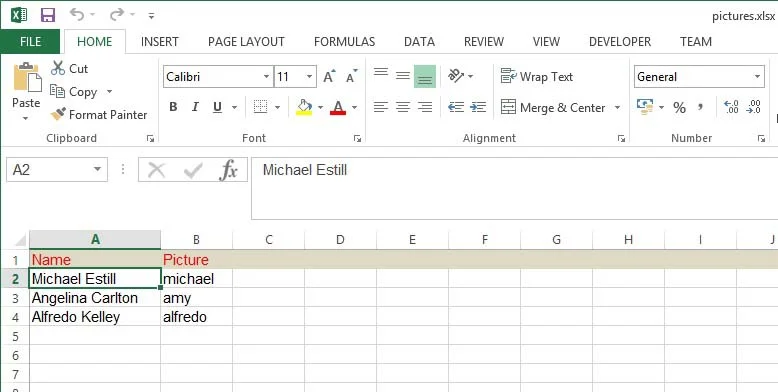Open the FILE backstage tab

[x=30, y=42]
